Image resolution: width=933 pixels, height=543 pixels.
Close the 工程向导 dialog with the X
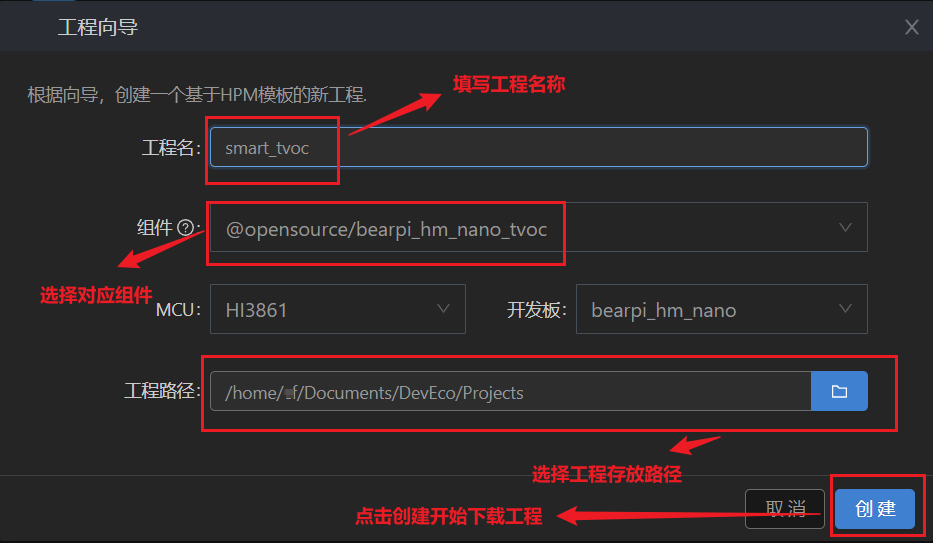tap(912, 27)
